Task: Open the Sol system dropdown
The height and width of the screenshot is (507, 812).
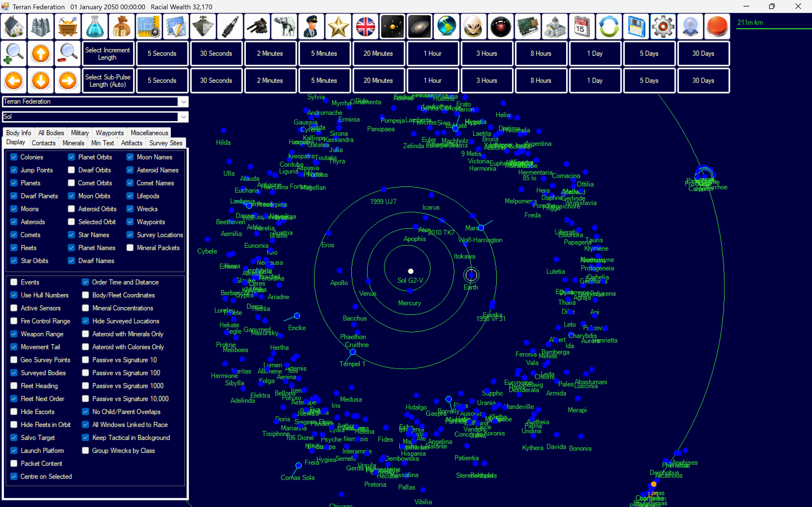Action: click(x=184, y=117)
